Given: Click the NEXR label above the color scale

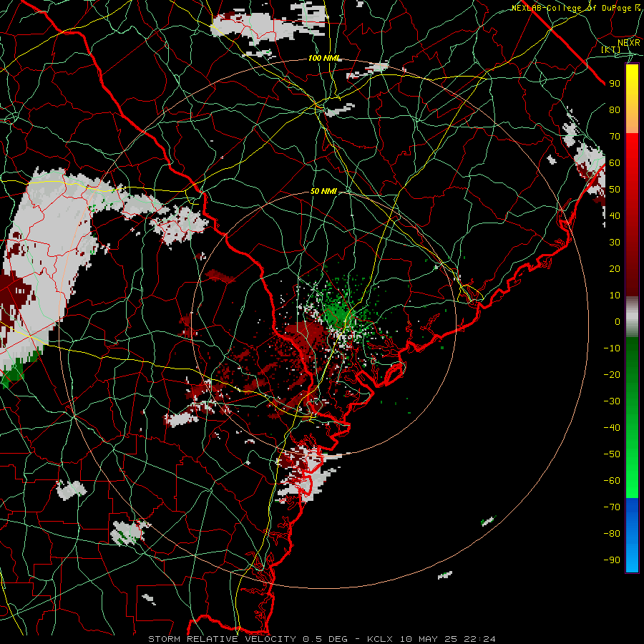Looking at the screenshot, I should point(629,42).
